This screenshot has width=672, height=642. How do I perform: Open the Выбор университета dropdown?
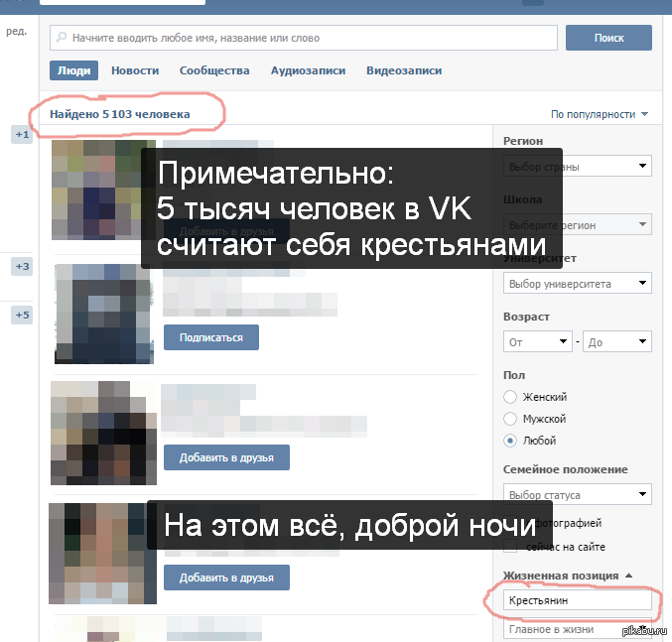[x=578, y=283]
